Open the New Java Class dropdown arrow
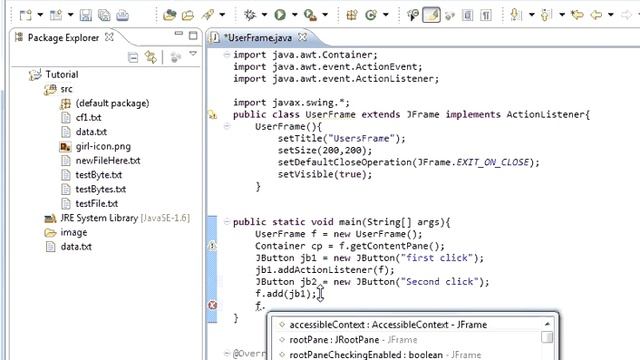This screenshot has width=640, height=360. [x=386, y=15]
